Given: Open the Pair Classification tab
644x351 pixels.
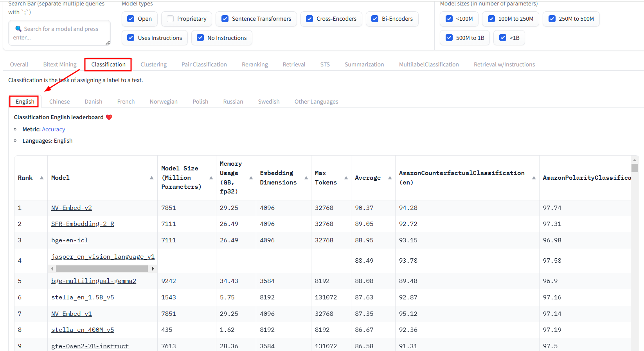Looking at the screenshot, I should pyautogui.click(x=204, y=64).
